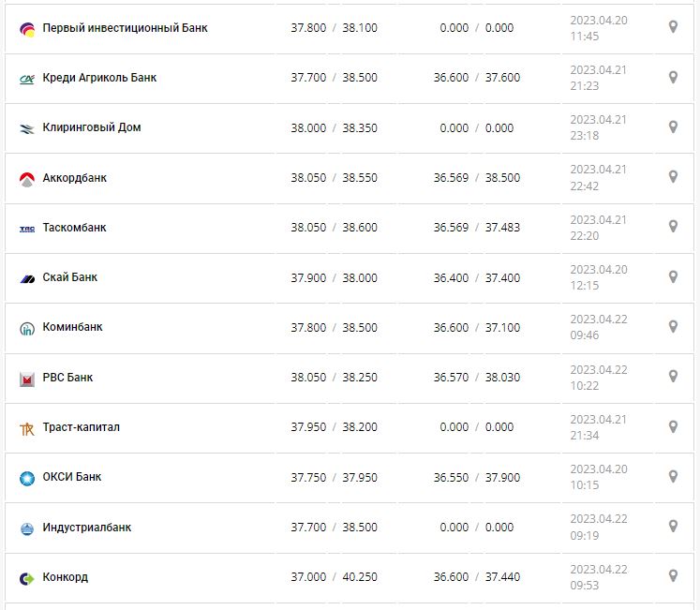The height and width of the screenshot is (610, 700).
Task: Show Аккордбанк branches via pin icon
Action: tap(673, 176)
